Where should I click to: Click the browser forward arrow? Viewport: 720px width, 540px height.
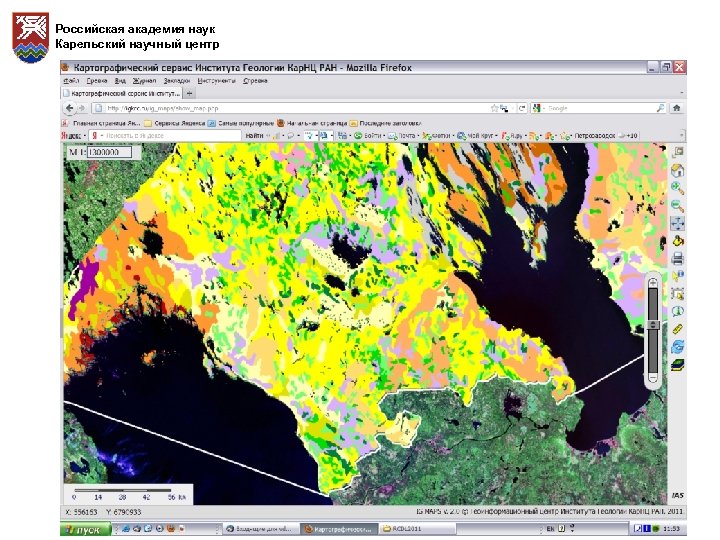click(82, 108)
